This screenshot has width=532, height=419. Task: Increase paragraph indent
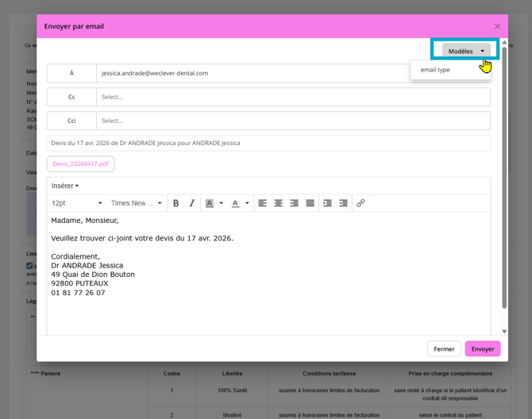tap(344, 203)
